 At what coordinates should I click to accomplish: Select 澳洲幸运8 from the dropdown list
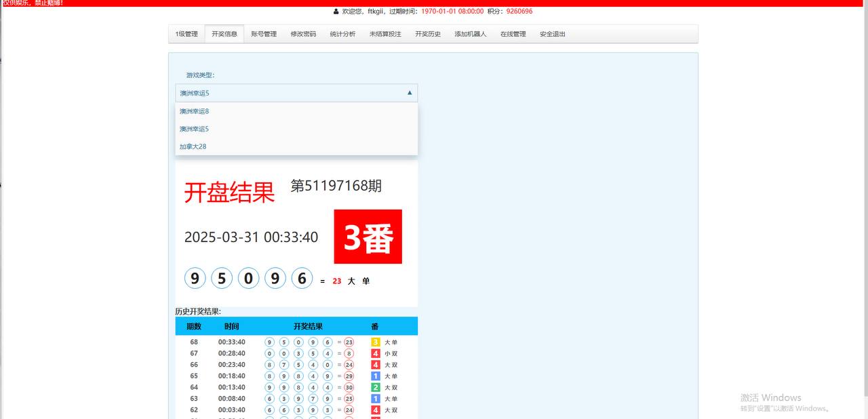coord(195,111)
